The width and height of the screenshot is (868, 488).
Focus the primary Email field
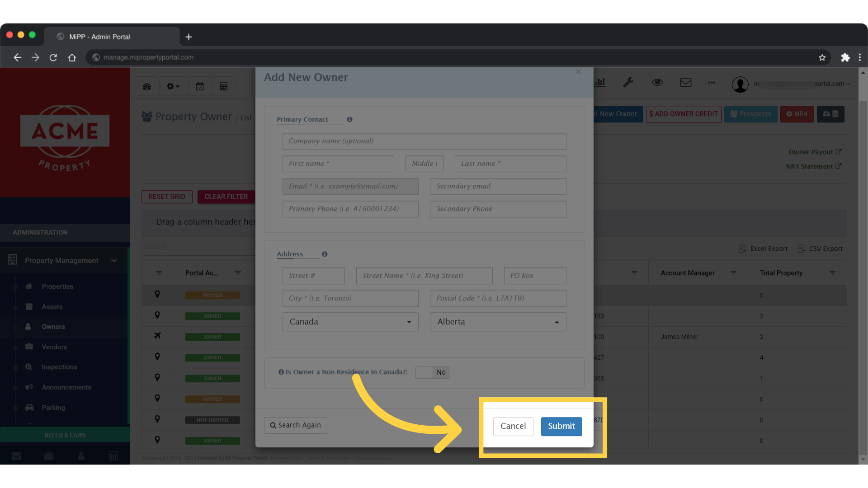pyautogui.click(x=350, y=186)
